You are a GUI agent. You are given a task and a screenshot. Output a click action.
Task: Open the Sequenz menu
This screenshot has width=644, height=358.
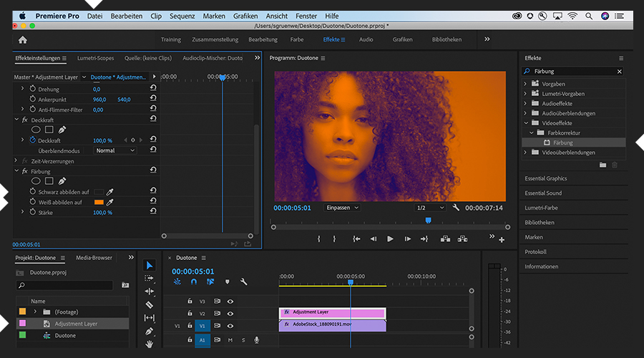click(x=182, y=16)
